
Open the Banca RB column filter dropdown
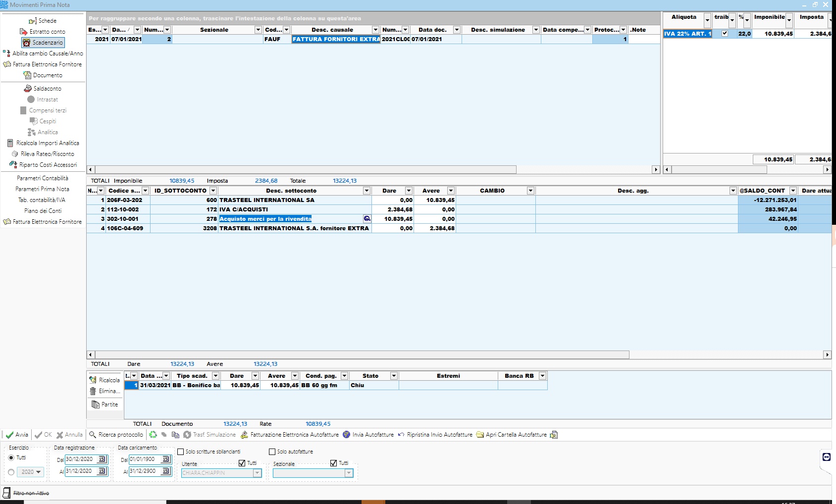(542, 376)
